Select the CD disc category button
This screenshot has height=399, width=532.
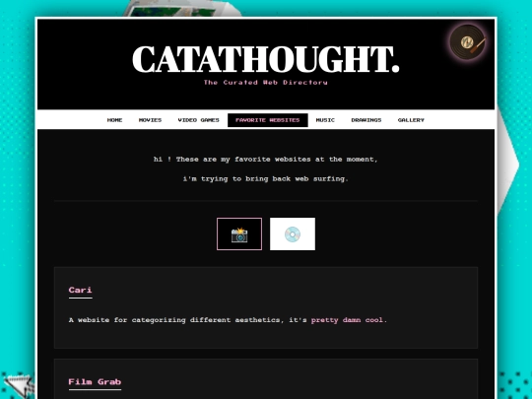[293, 234]
